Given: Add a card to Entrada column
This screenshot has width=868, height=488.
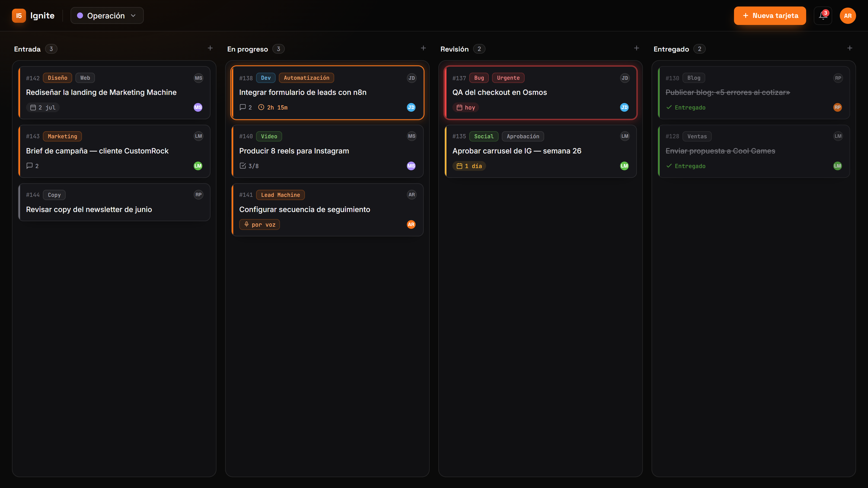Looking at the screenshot, I should point(210,48).
